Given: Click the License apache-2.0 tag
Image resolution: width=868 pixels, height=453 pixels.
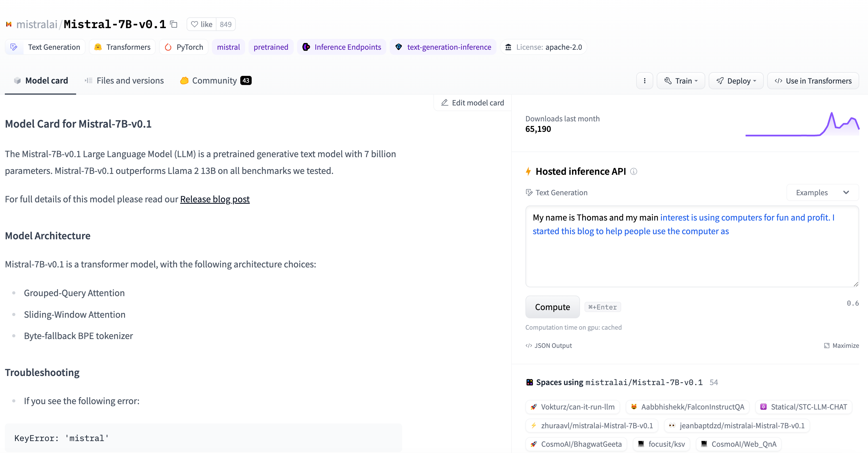Looking at the screenshot, I should [x=544, y=47].
